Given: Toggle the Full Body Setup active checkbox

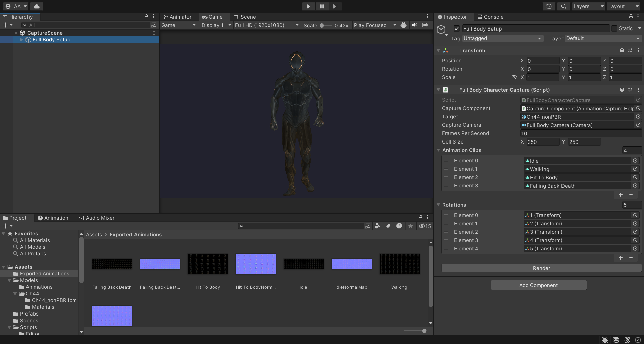Looking at the screenshot, I should coord(457,28).
